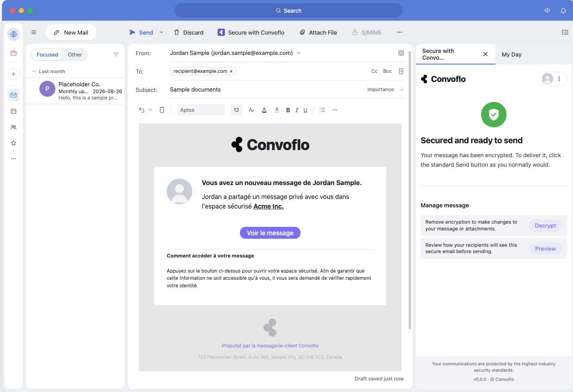The height and width of the screenshot is (392, 573).
Task: Open the Acme Inc. link
Action: 269,206
